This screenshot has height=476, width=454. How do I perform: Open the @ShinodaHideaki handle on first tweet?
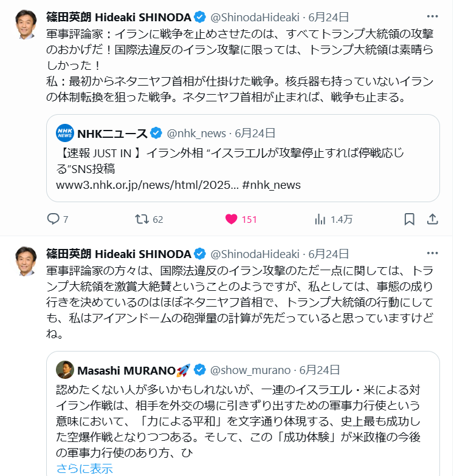[255, 16]
